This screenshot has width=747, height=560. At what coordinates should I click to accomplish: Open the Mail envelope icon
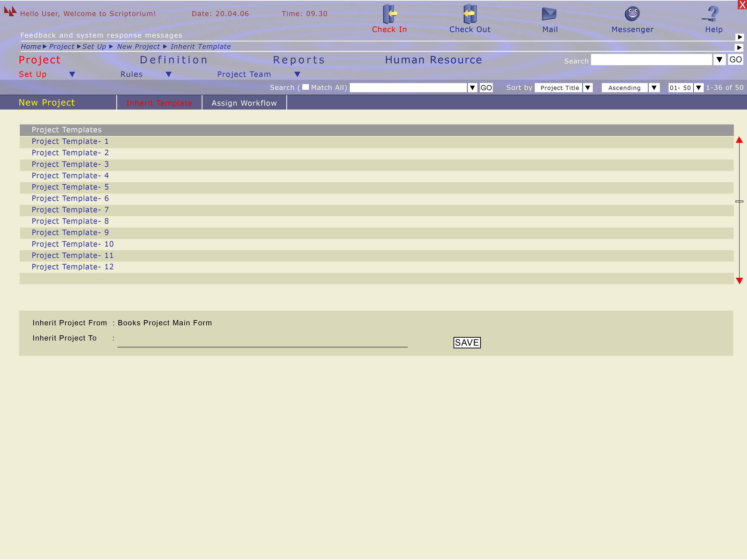tap(549, 14)
